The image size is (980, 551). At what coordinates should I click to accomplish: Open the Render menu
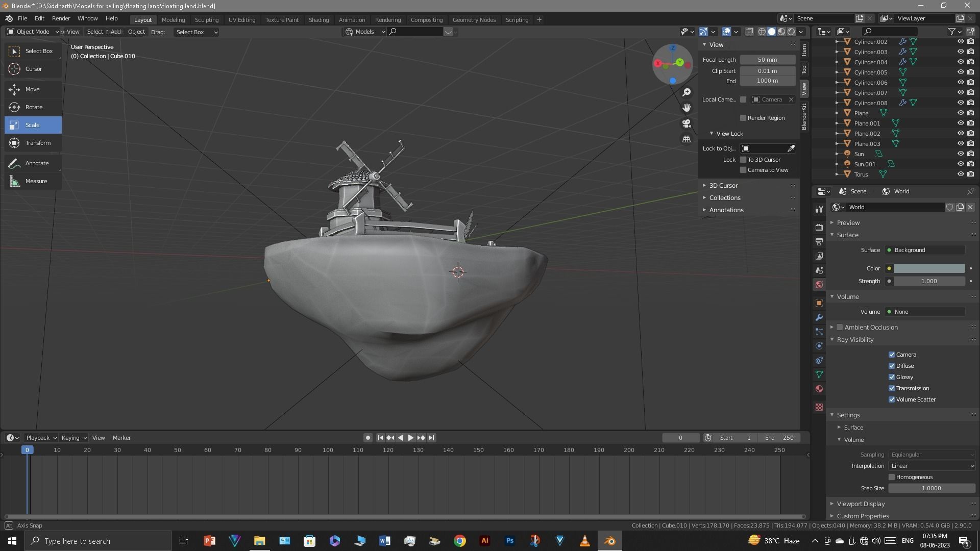(x=61, y=18)
